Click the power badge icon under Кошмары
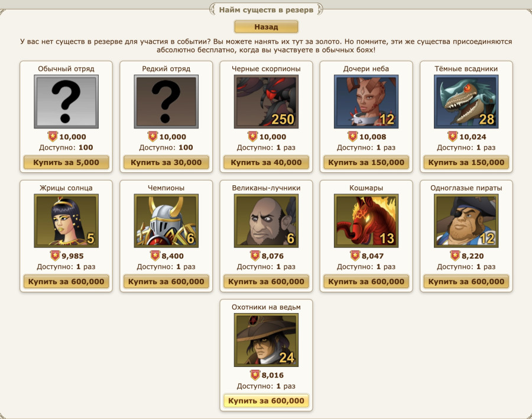This screenshot has width=532, height=419. (x=355, y=256)
